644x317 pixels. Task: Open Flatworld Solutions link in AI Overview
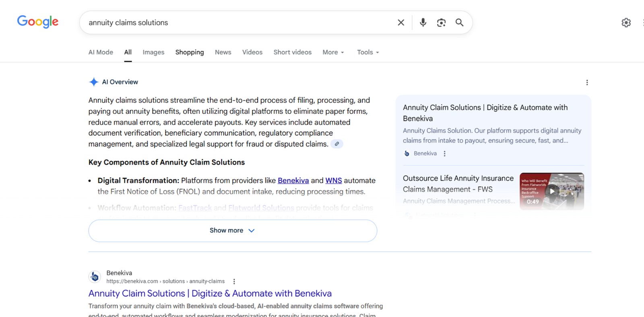261,208
